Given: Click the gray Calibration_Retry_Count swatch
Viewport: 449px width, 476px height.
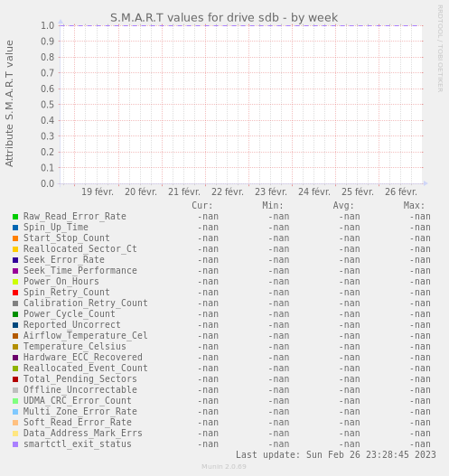Looking at the screenshot, I should click(15, 303).
